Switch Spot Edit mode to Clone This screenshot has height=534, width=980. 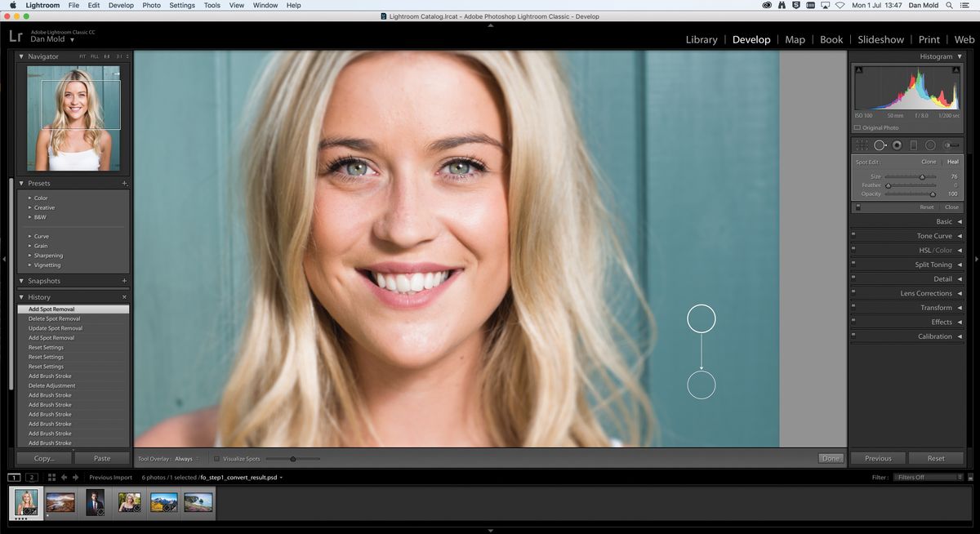tap(929, 162)
